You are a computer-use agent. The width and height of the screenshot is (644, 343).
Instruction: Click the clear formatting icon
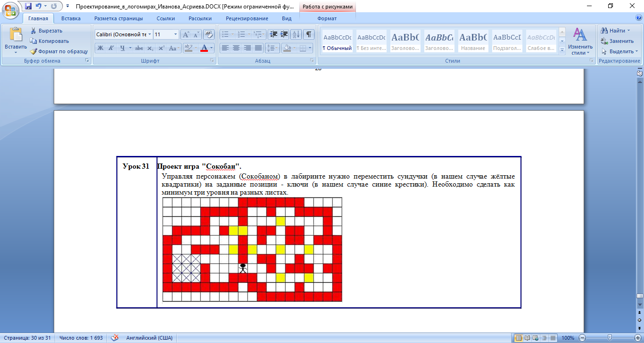[209, 34]
